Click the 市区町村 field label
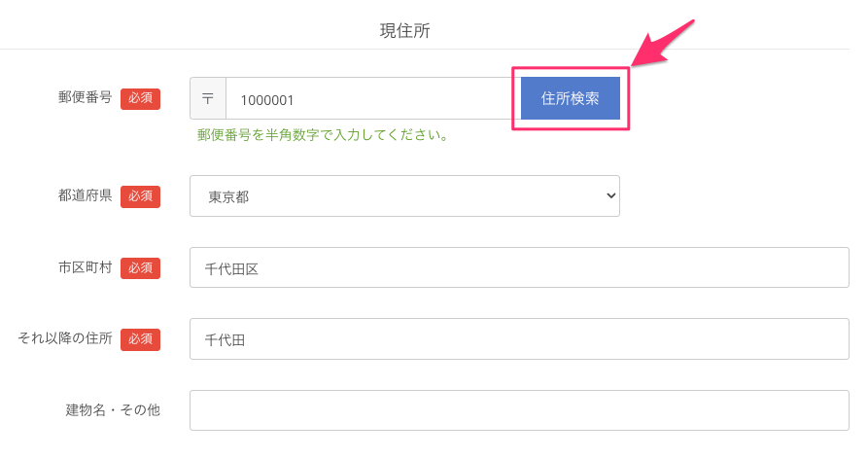 [x=86, y=267]
